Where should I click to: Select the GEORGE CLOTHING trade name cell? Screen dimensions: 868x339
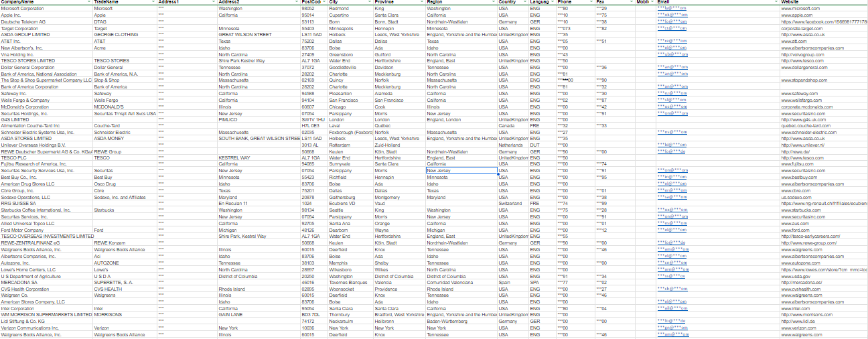125,34
